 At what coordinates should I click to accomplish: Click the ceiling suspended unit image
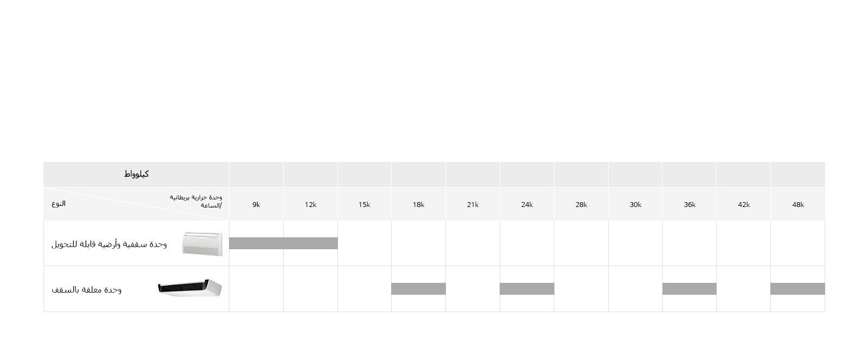(190, 288)
